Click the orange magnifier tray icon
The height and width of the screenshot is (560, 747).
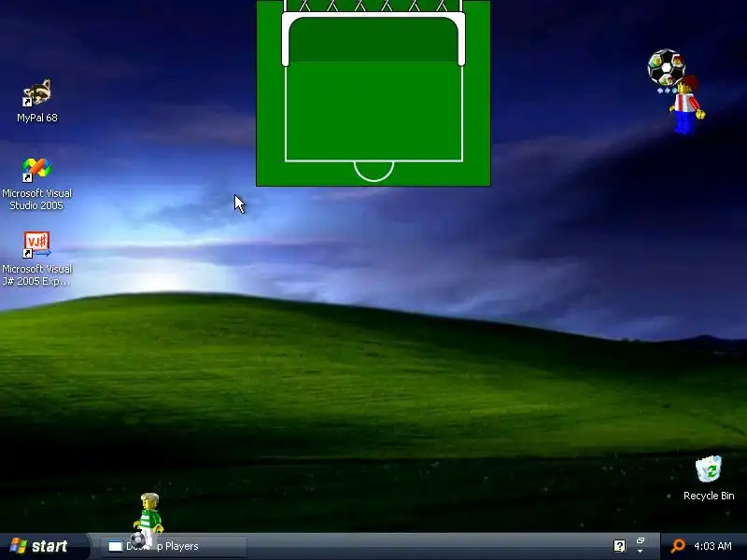tap(677, 546)
